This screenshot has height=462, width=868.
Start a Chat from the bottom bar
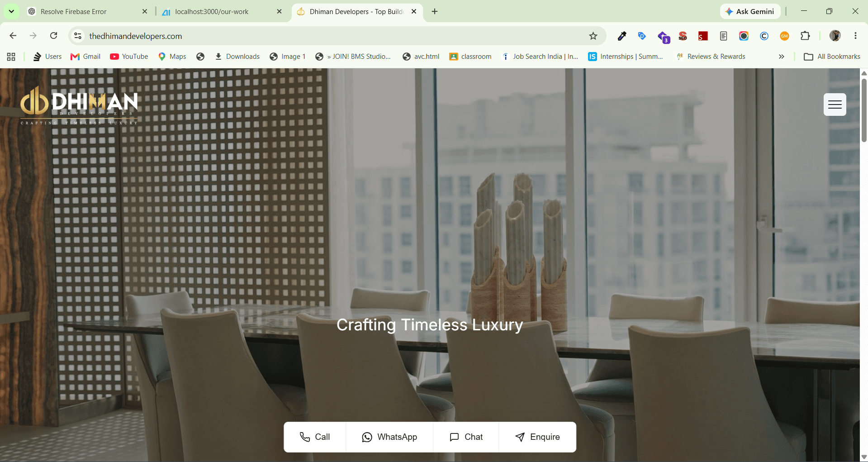466,437
